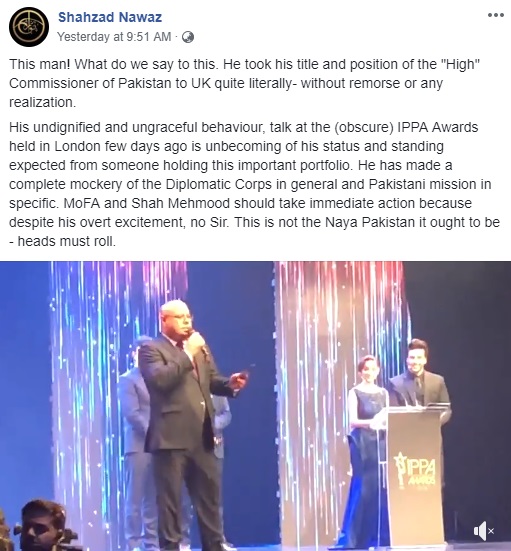Click the words "IPPA Awards" in the post

pyautogui.click(x=438, y=127)
